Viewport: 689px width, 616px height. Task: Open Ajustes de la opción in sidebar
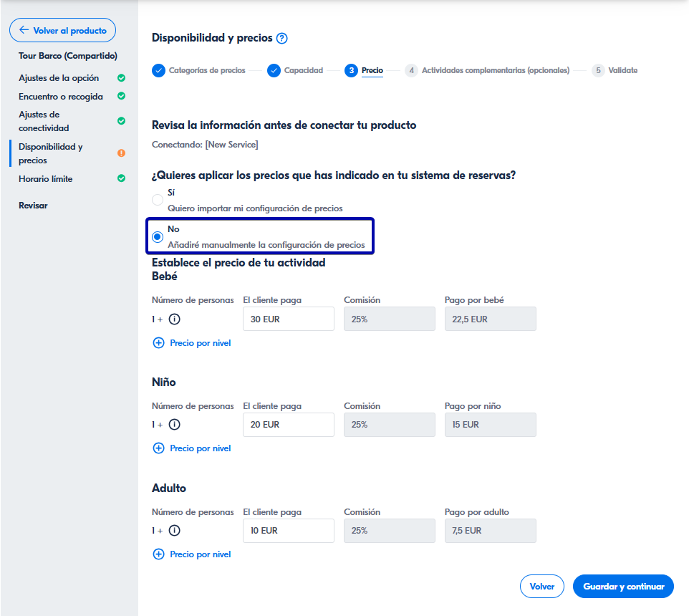(59, 78)
